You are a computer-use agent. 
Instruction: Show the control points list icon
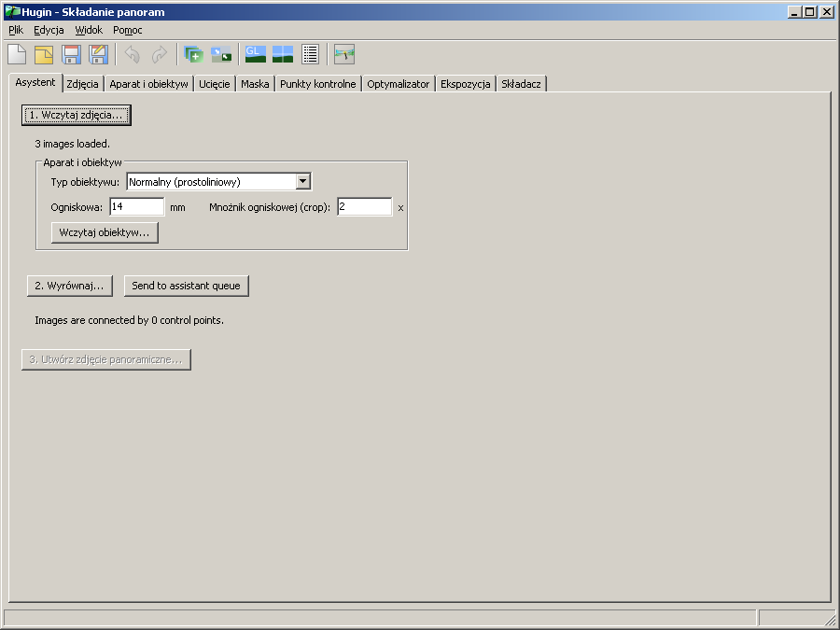(x=310, y=54)
